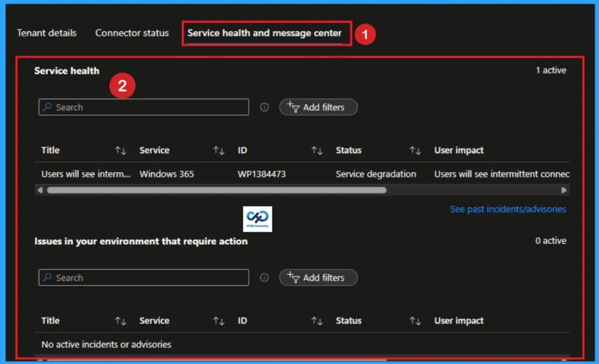Select the Windows 365 service cell
This screenshot has height=364, width=599.
click(x=167, y=174)
